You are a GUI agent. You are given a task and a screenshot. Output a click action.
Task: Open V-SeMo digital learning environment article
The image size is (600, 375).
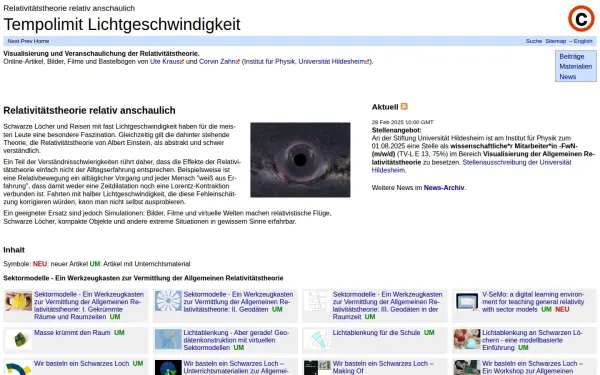pyautogui.click(x=533, y=302)
